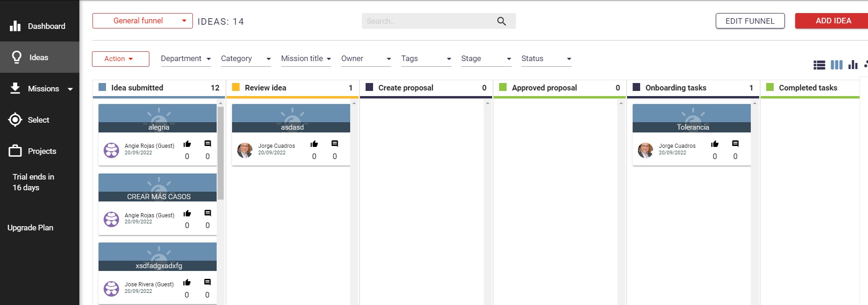Click Jorge Cuadros avatar on asdasd card
Screen dimensions: 868x305
[245, 150]
